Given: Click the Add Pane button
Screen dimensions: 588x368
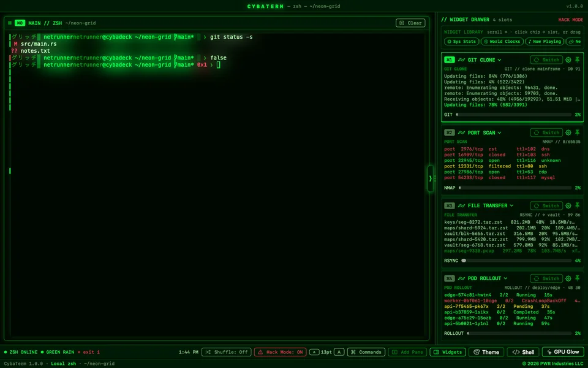Looking at the screenshot, I should click(x=407, y=352).
